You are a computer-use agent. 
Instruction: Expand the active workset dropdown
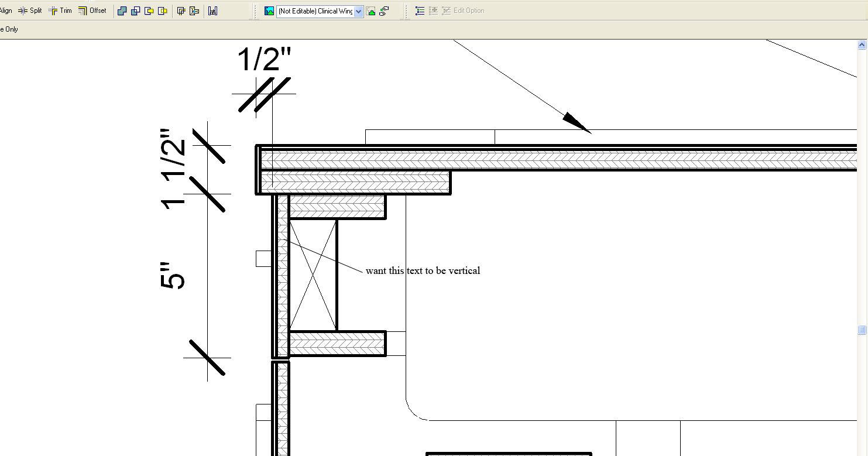tap(359, 11)
